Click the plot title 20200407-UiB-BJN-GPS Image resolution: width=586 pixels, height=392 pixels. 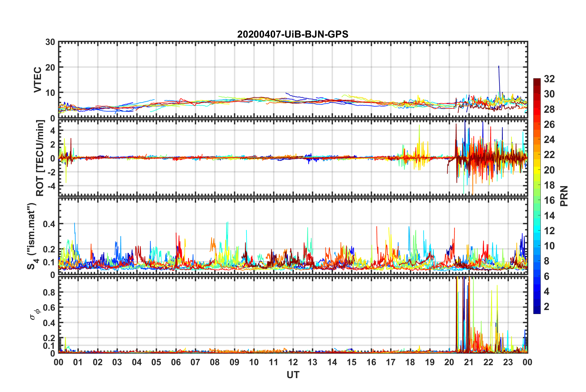click(x=293, y=34)
